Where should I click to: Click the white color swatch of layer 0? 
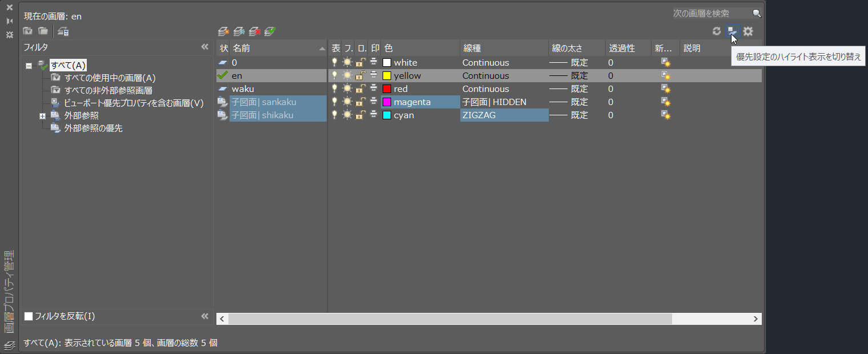click(387, 63)
